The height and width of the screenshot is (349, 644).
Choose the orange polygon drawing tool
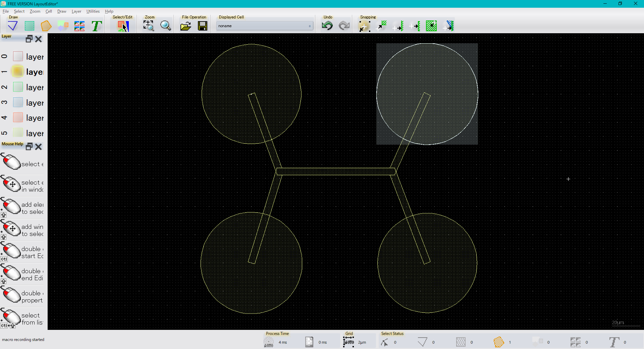[x=46, y=26]
